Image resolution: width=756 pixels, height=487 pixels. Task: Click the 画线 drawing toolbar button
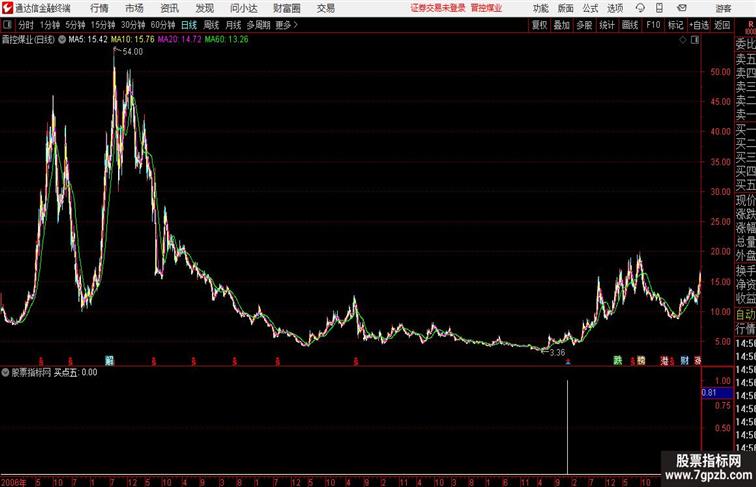click(630, 25)
